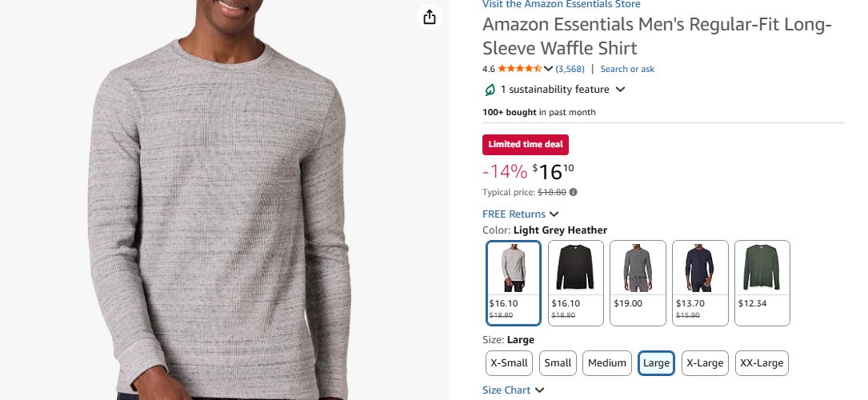Choose size Medium
Image resolution: width=868 pixels, height=400 pixels.
607,363
